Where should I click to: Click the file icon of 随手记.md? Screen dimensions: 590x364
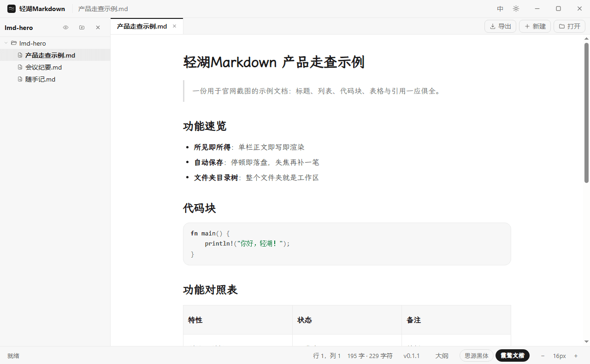coord(20,79)
